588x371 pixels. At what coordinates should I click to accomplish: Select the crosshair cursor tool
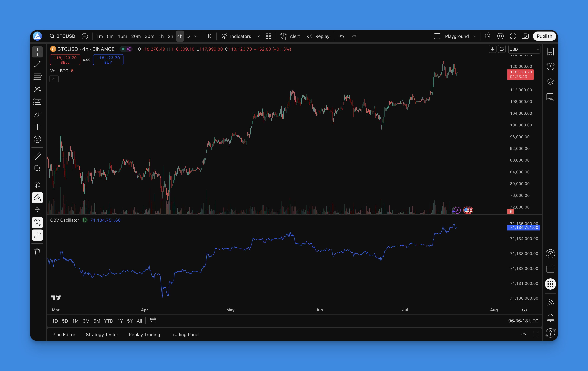click(x=37, y=52)
